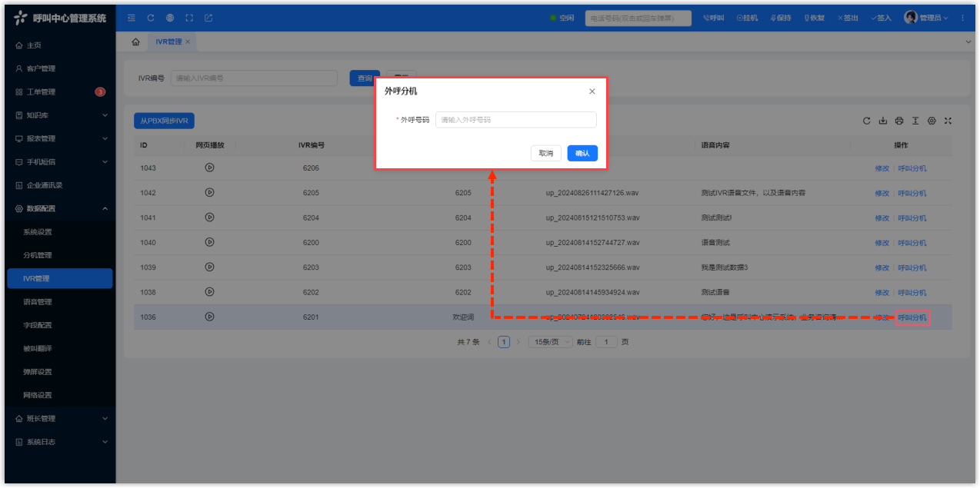Open the 管理员 user dropdown
The height and width of the screenshot is (488, 980).
925,18
